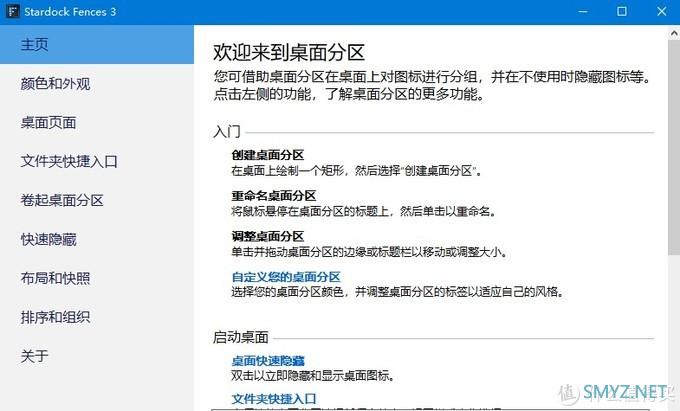Viewport: 680px width, 411px height.
Task: Click the text 双击以立即隐藏和显示桌面图标。
Action: click(x=313, y=375)
